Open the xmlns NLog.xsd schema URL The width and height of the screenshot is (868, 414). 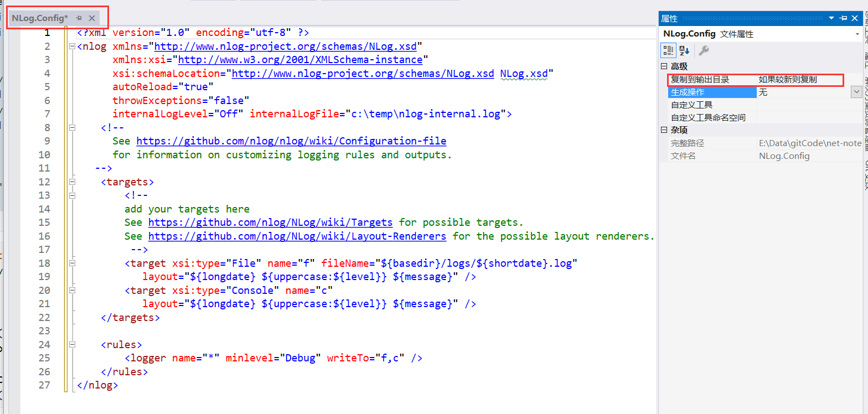[285, 46]
